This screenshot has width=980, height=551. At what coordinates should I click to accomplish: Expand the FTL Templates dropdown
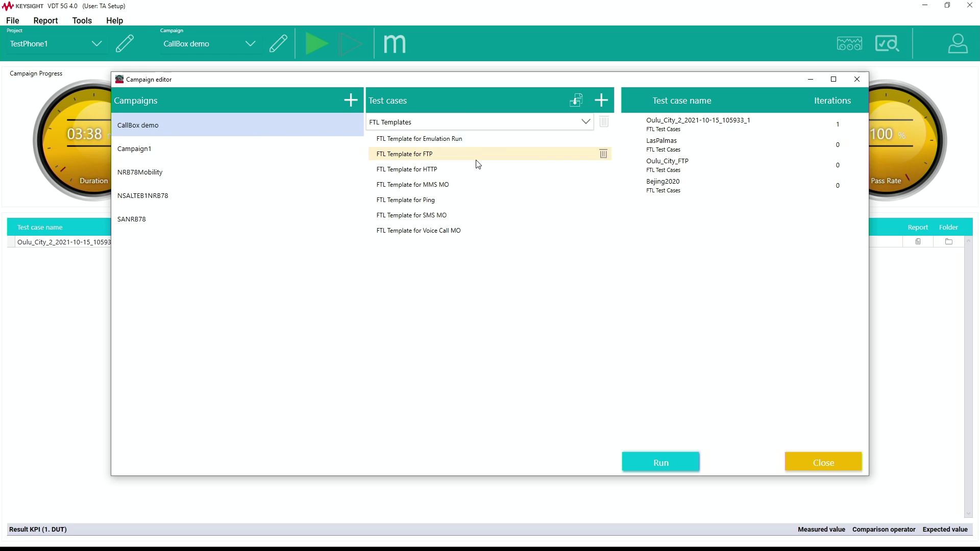tap(585, 122)
